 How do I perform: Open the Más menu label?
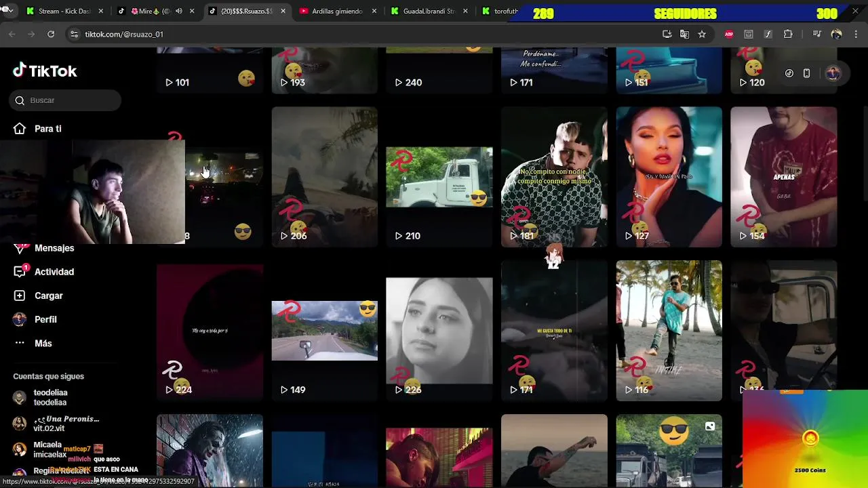pyautogui.click(x=43, y=343)
